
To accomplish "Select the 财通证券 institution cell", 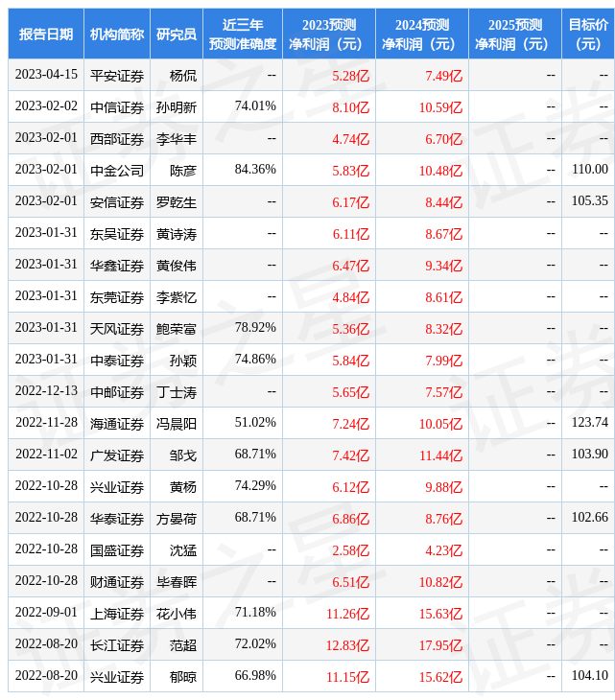I will 117,582.
